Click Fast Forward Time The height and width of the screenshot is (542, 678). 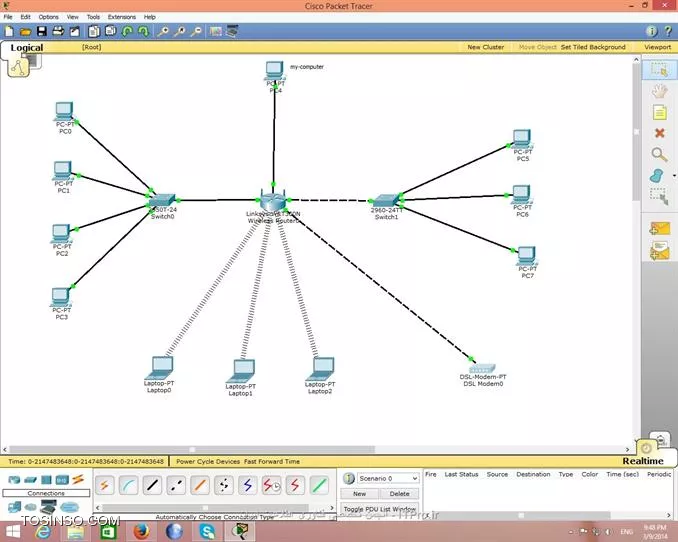[272, 462]
